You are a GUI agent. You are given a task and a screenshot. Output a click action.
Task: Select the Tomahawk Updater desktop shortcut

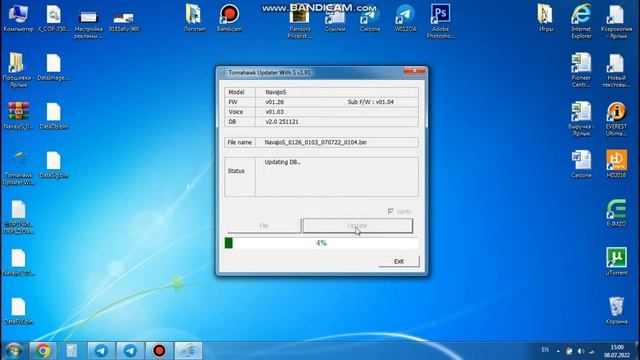pyautogui.click(x=18, y=168)
